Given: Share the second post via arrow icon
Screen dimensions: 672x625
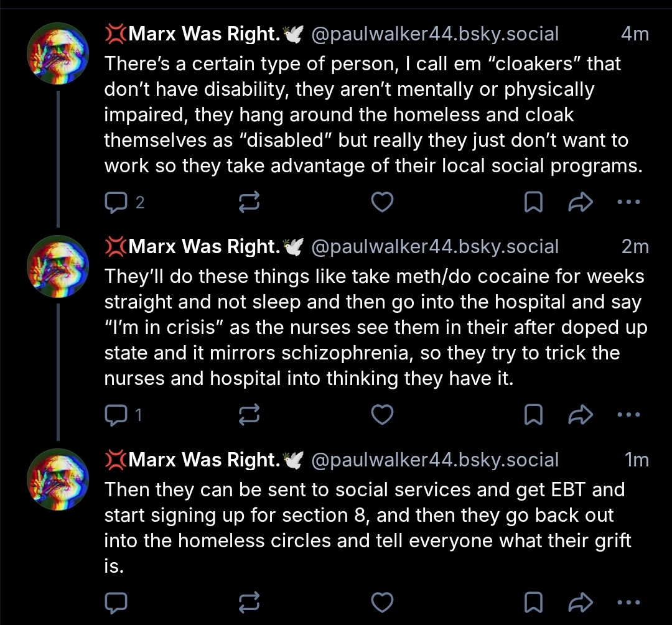Looking at the screenshot, I should click(581, 414).
